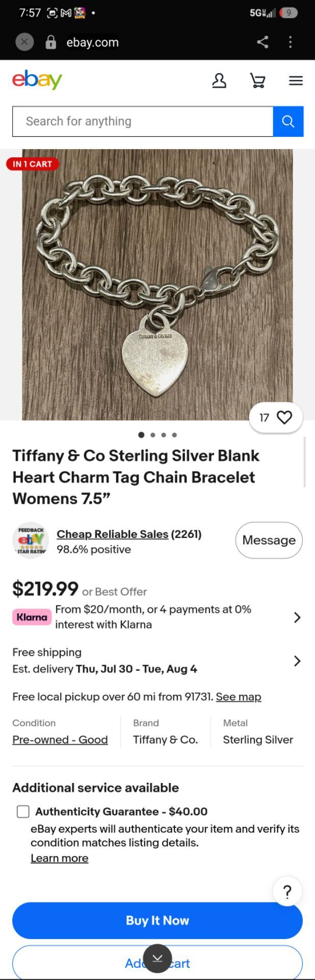Image resolution: width=315 pixels, height=980 pixels.
Task: Open the hamburger menu icon
Action: coord(296,81)
